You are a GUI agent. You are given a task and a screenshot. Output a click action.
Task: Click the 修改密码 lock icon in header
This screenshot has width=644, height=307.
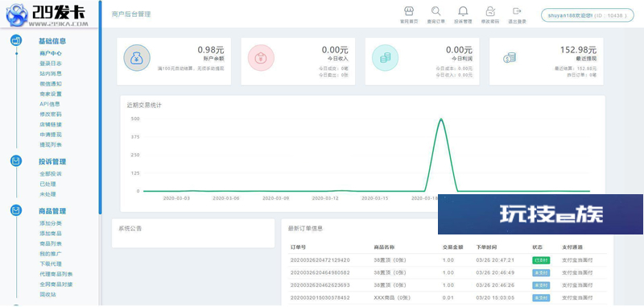pos(490,11)
